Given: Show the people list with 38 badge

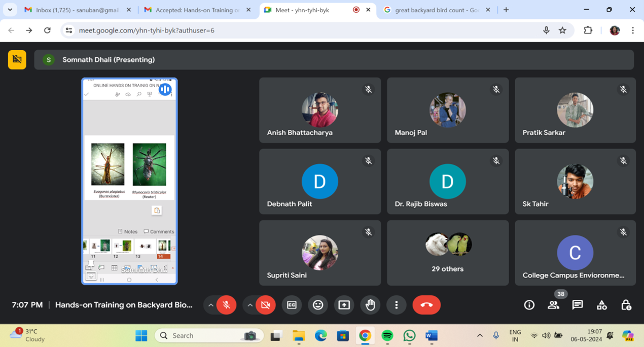Looking at the screenshot, I should [x=553, y=305].
